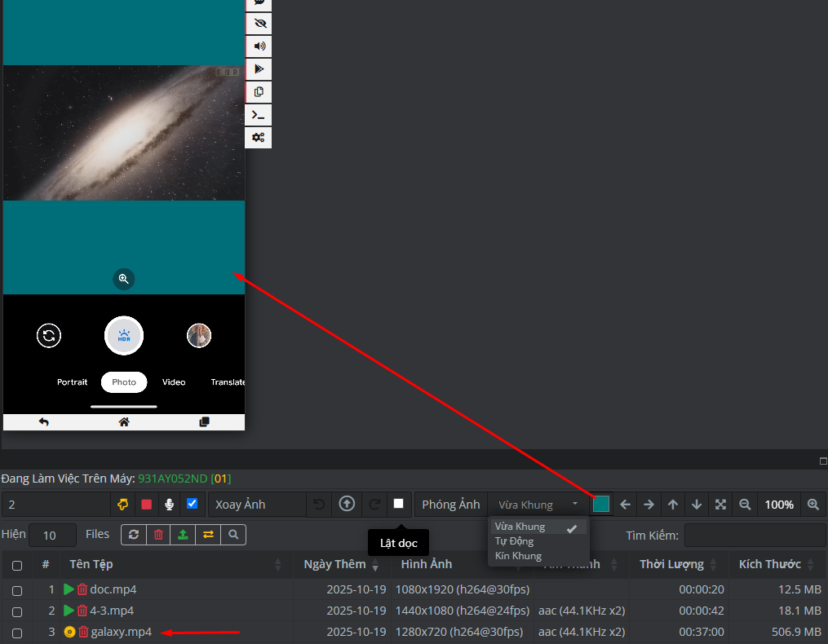Open the Vừa Khung scaling dropdown
Image resolution: width=828 pixels, height=644 pixels.
(538, 505)
